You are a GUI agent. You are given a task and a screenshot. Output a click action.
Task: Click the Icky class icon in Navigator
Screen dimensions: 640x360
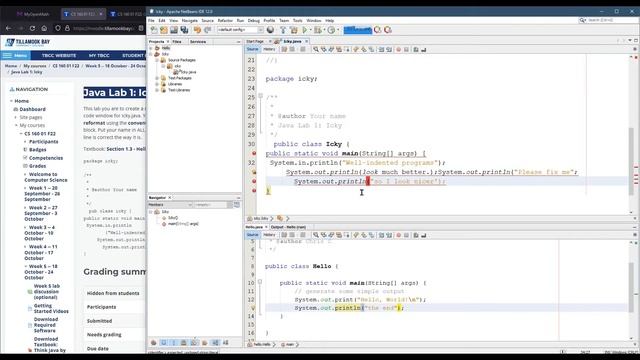click(x=157, y=212)
